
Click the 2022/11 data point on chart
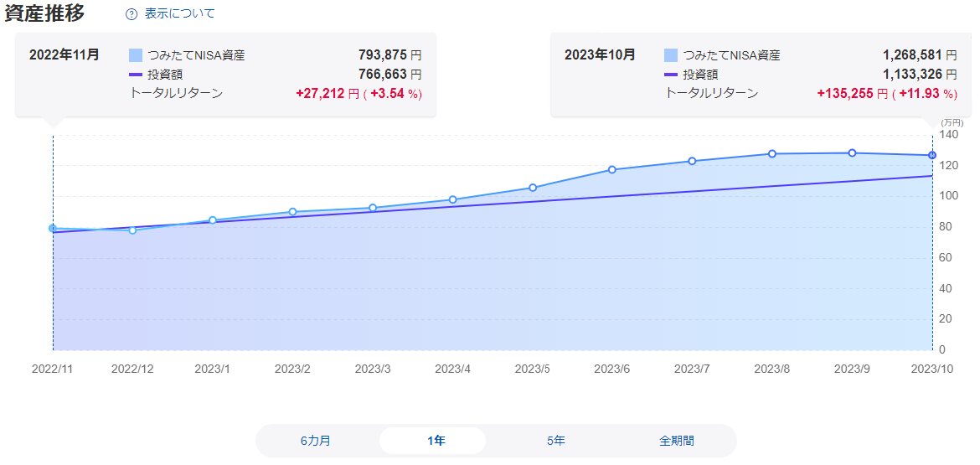click(53, 228)
